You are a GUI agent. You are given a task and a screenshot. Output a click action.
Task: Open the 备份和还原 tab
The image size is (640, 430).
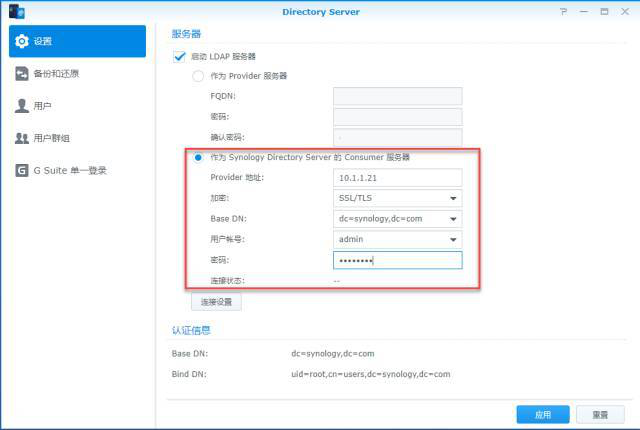[77, 74]
